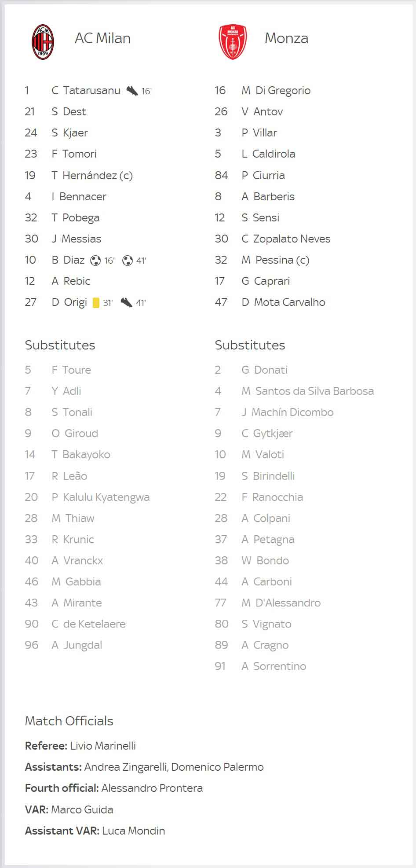Viewport: 416px width, 868px height.
Task: Click Tatarusanu's assist boot icon
Action: pyautogui.click(x=131, y=91)
